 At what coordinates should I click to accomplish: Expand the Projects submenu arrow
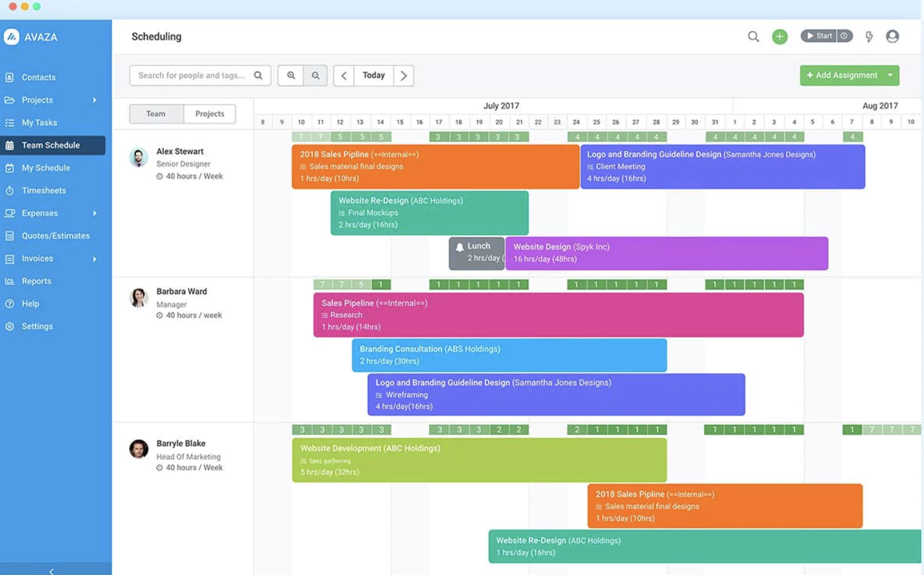tap(95, 100)
